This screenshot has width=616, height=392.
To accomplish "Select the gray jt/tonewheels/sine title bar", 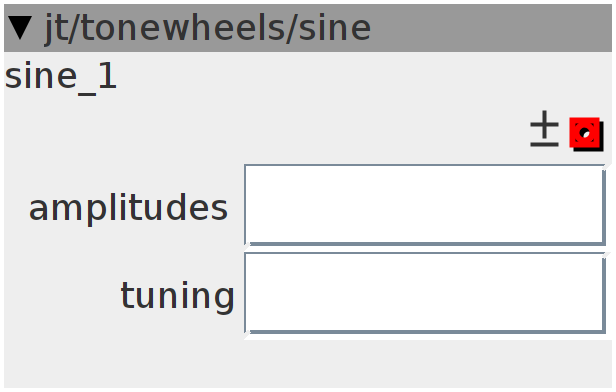I will pos(308,28).
